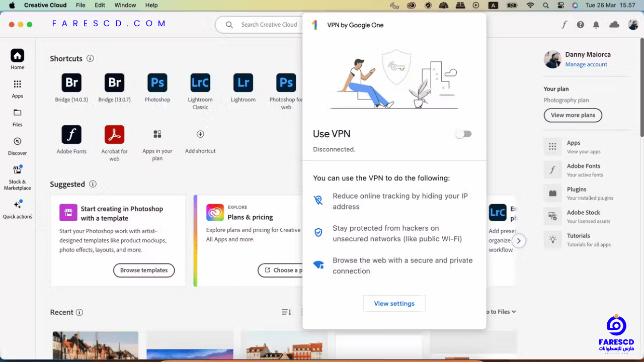The width and height of the screenshot is (644, 362).
Task: Click Browse templates button
Action: [144, 270]
